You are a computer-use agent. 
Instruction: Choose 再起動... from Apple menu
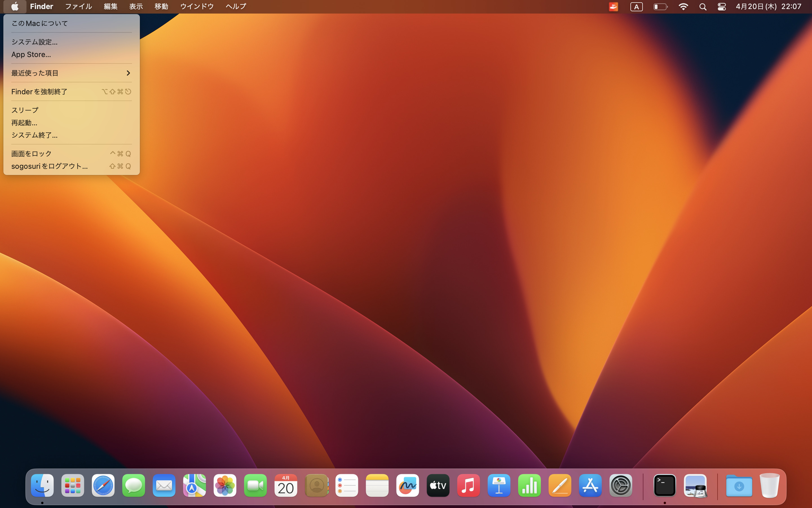click(71, 123)
